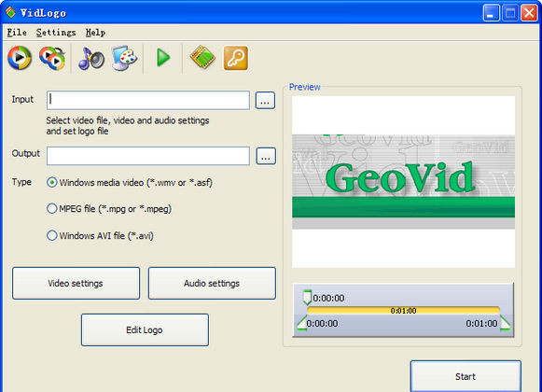Click the green film logo toolbar icon
Screen dimensions: 542x392
click(x=202, y=58)
